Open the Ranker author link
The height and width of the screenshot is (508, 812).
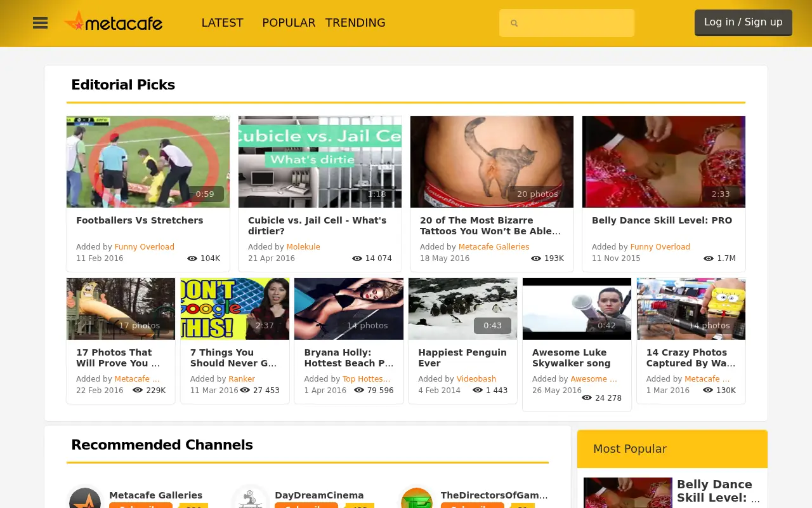coord(242,379)
